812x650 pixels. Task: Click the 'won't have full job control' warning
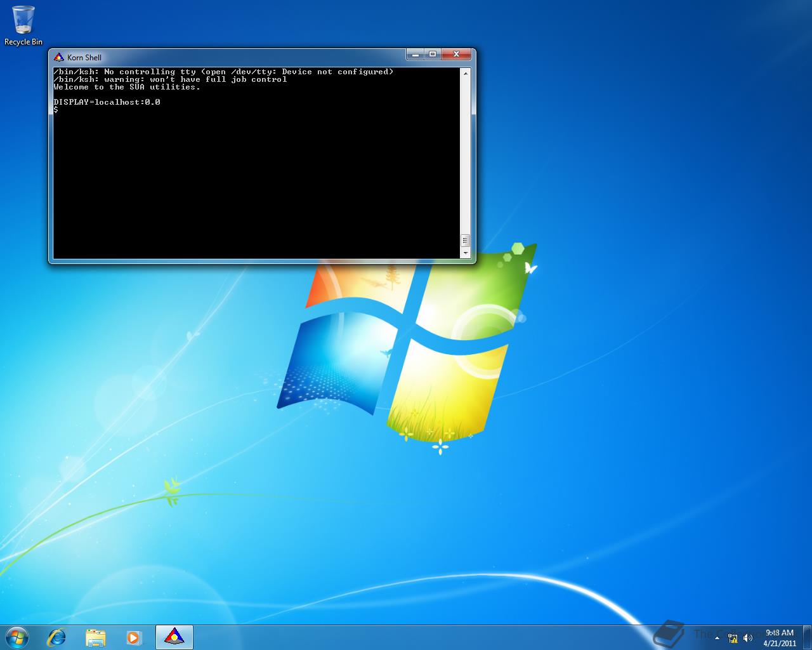coord(170,79)
